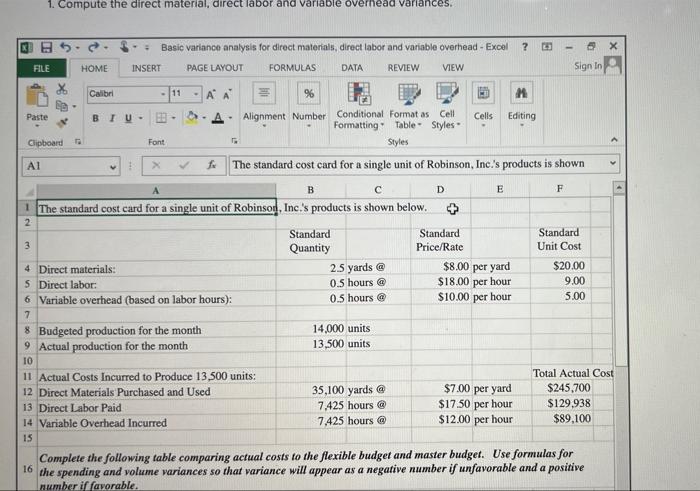Expand the formula bar chevron
This screenshot has height=491, width=700.
(x=613, y=163)
